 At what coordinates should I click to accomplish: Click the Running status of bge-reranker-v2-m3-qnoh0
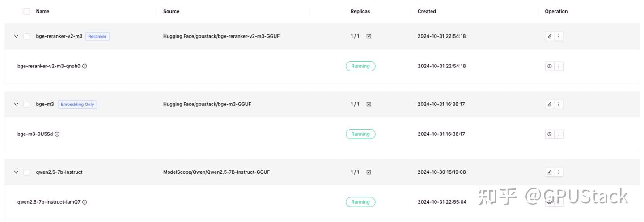click(360, 67)
